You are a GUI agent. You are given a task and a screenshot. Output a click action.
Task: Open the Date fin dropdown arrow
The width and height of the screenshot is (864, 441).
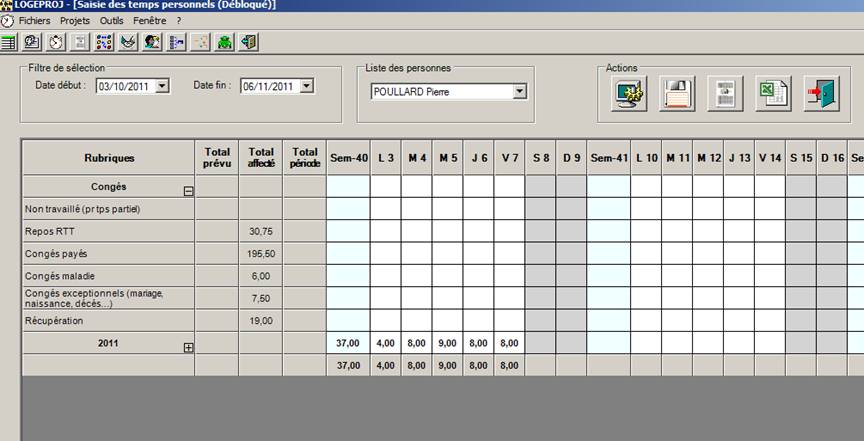click(306, 87)
